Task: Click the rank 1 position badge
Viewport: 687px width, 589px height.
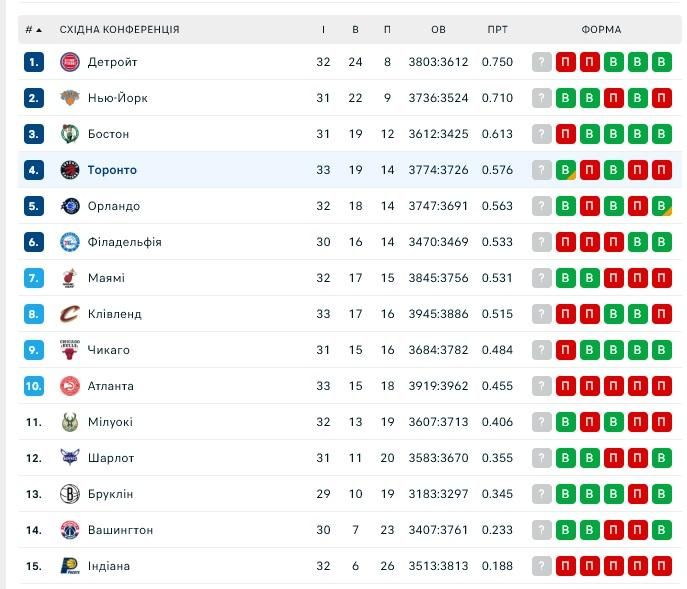Action: click(35, 62)
